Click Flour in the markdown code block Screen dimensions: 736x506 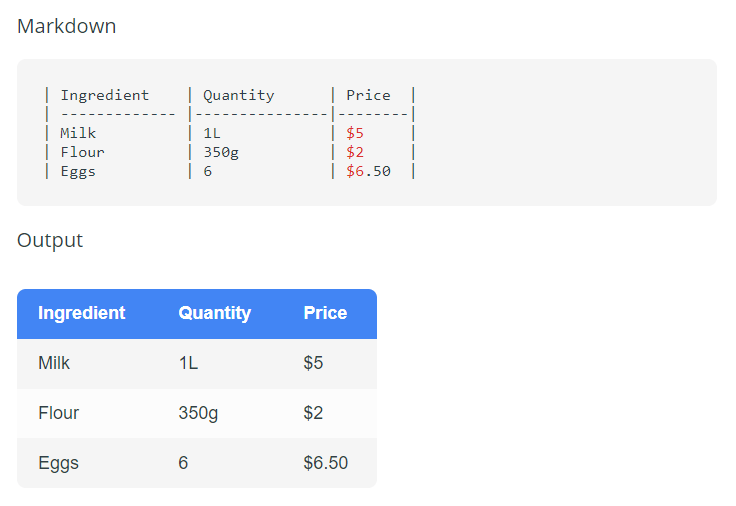82,152
